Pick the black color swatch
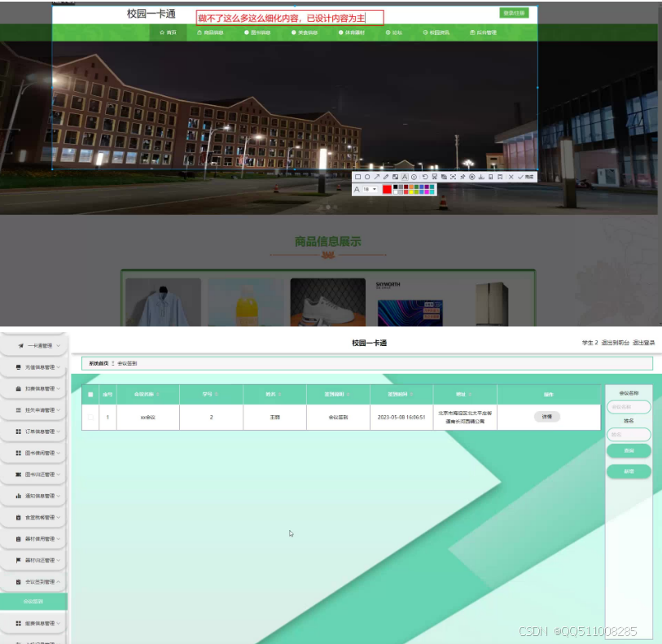Viewport: 662px width, 644px height. [395, 187]
